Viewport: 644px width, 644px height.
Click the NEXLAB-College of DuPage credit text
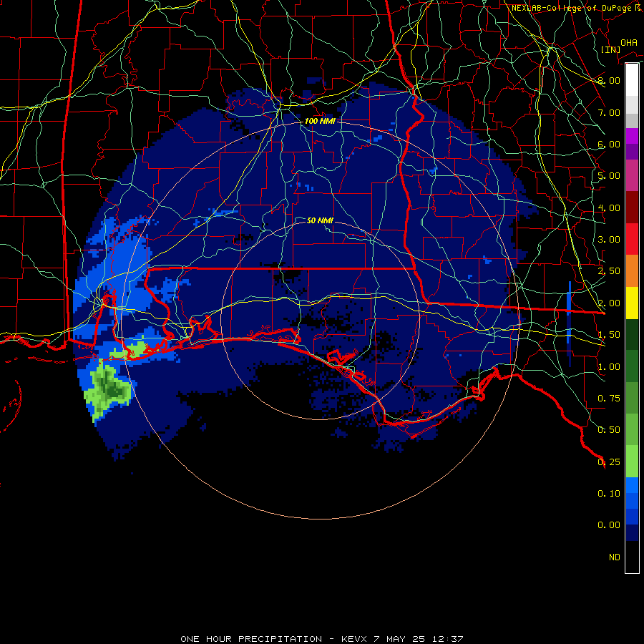click(x=577, y=8)
